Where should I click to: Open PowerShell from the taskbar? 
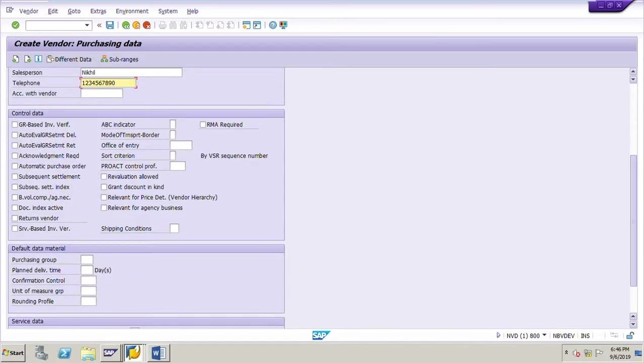65,353
